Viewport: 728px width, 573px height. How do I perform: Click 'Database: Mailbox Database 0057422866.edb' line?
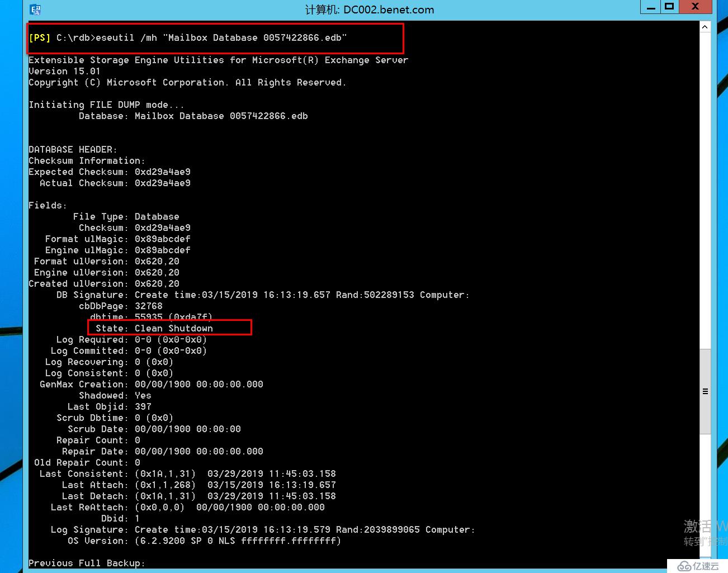tap(193, 116)
